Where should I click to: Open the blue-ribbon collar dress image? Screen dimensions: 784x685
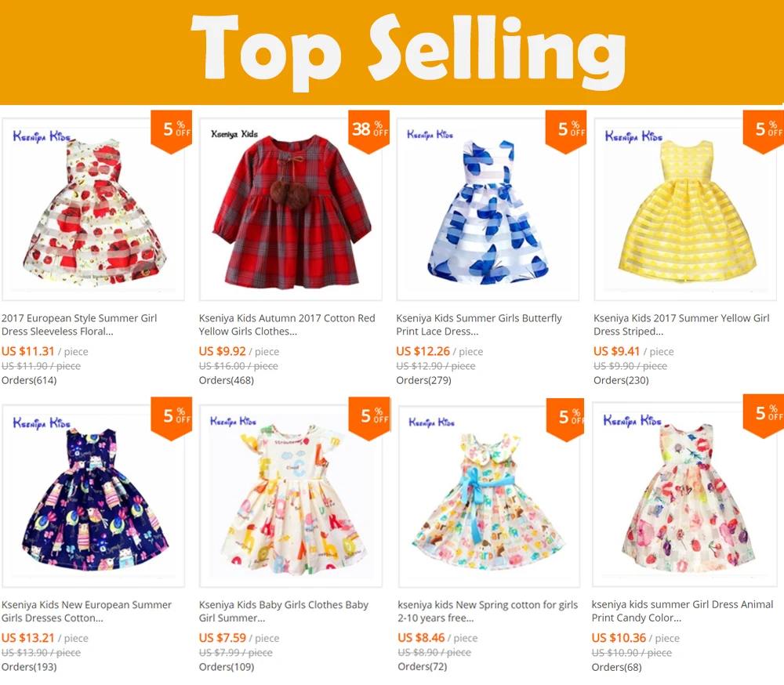click(489, 496)
